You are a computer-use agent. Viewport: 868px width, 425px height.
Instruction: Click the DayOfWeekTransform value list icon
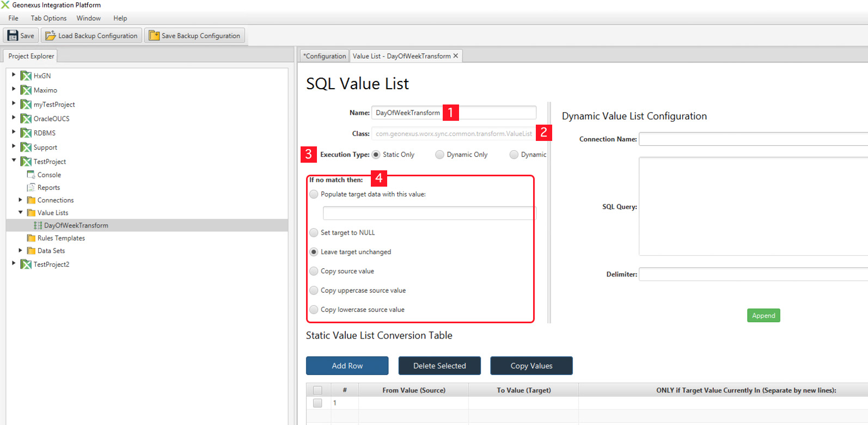[x=38, y=225]
